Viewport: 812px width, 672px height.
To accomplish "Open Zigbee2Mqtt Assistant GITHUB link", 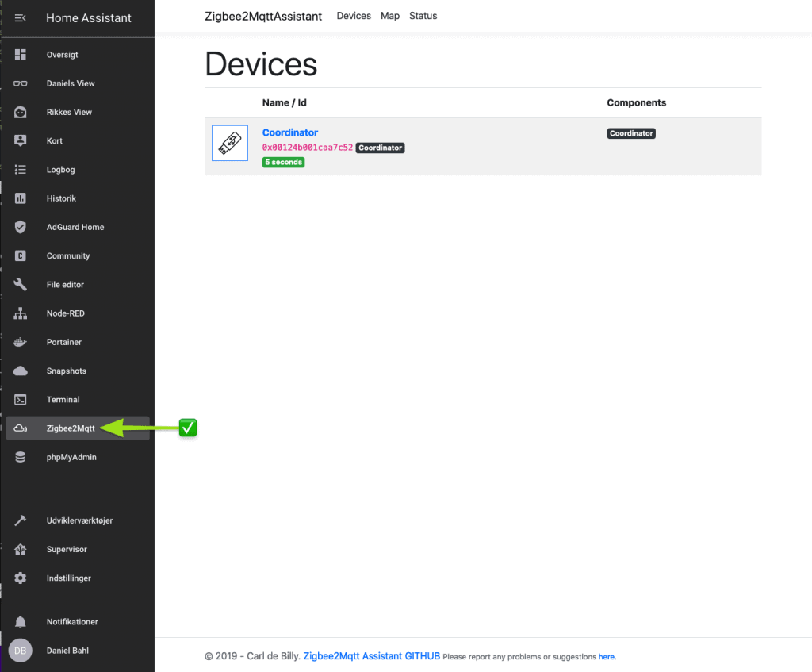I will 371,656.
